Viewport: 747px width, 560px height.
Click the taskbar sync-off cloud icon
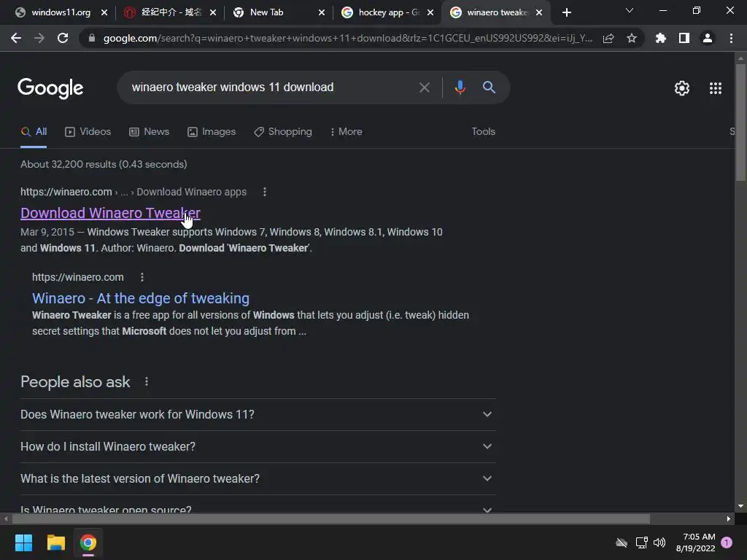622,542
